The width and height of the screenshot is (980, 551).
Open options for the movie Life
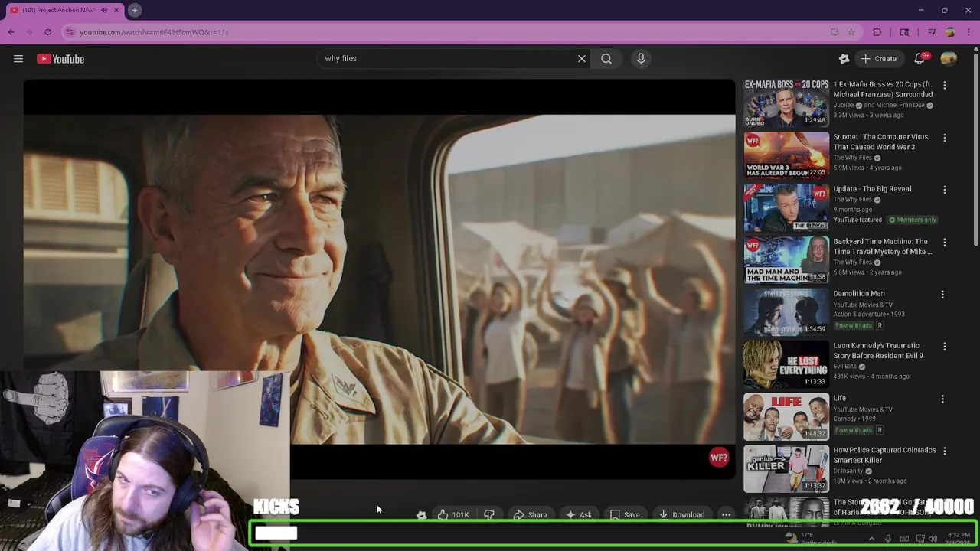point(942,399)
